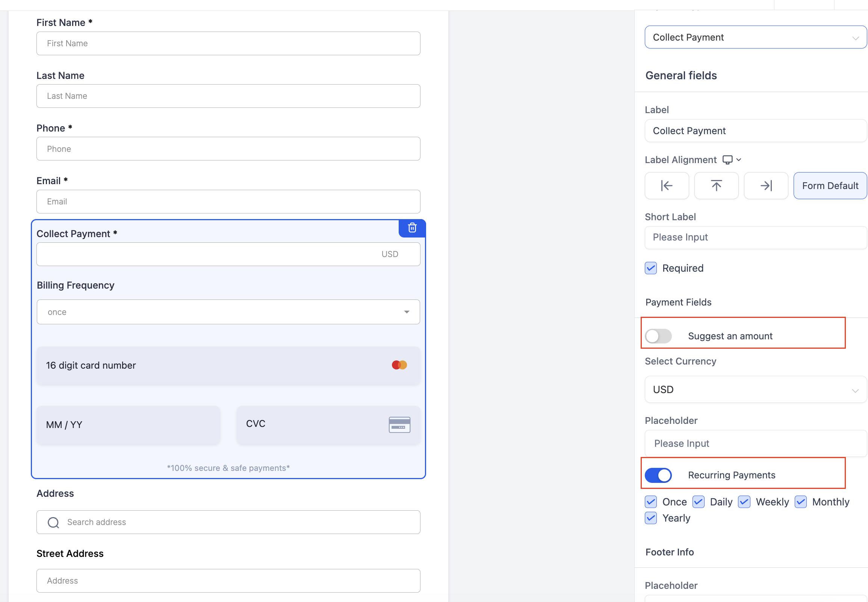868x602 pixels.
Task: Click the Form Default alignment button
Action: tap(830, 186)
